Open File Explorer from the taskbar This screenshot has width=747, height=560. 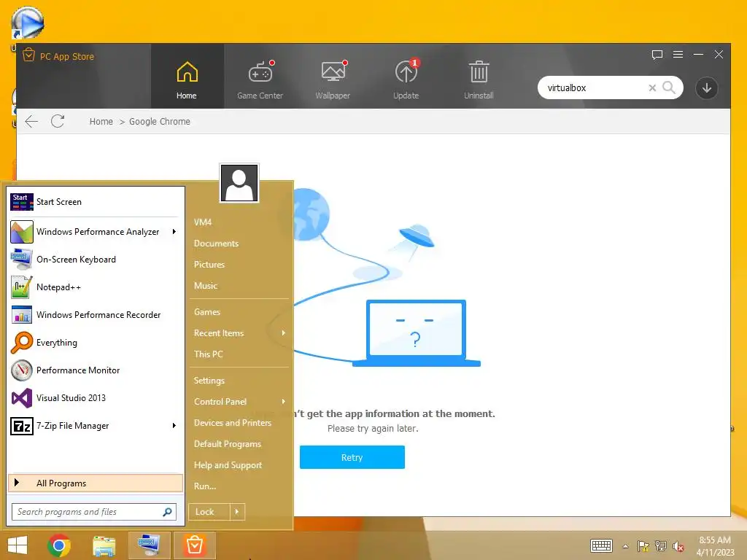tap(104, 545)
